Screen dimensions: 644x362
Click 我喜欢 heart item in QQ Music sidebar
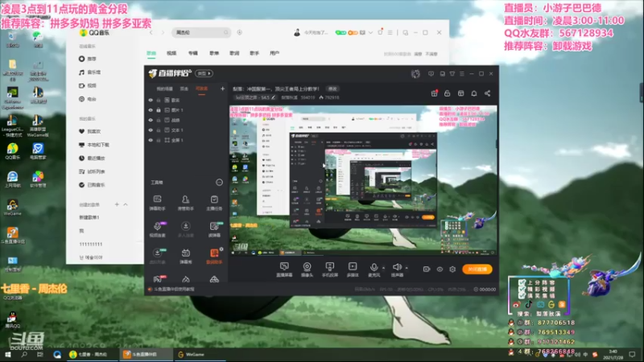coord(89,131)
